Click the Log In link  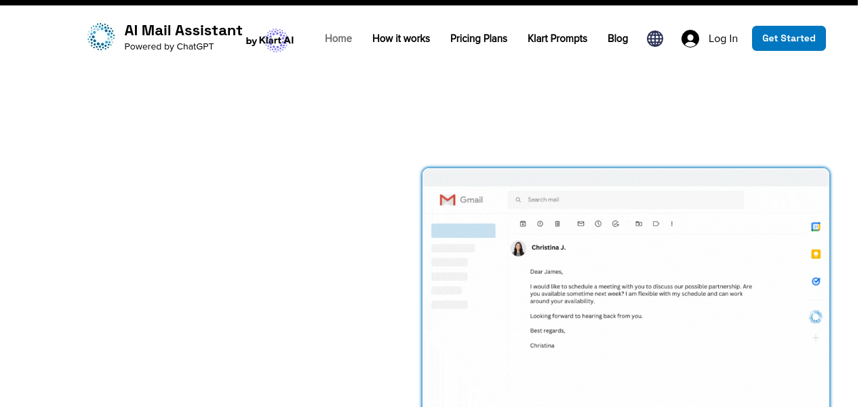point(723,39)
